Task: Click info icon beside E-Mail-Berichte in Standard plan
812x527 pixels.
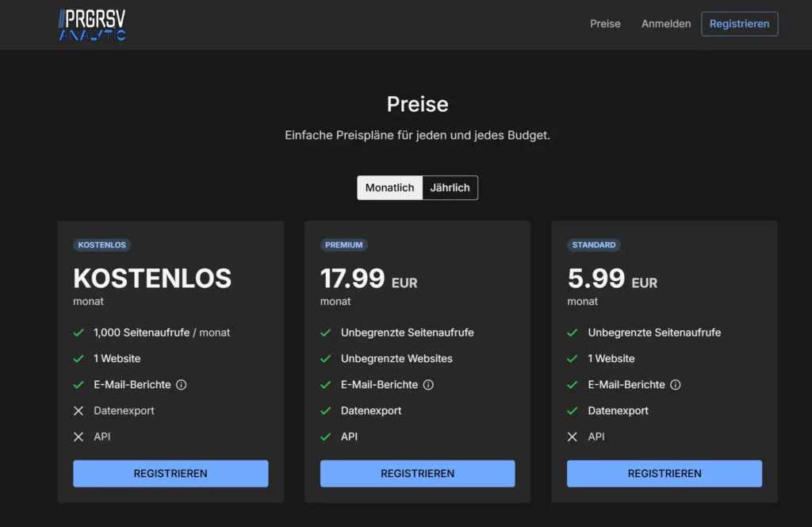Action: click(x=676, y=385)
